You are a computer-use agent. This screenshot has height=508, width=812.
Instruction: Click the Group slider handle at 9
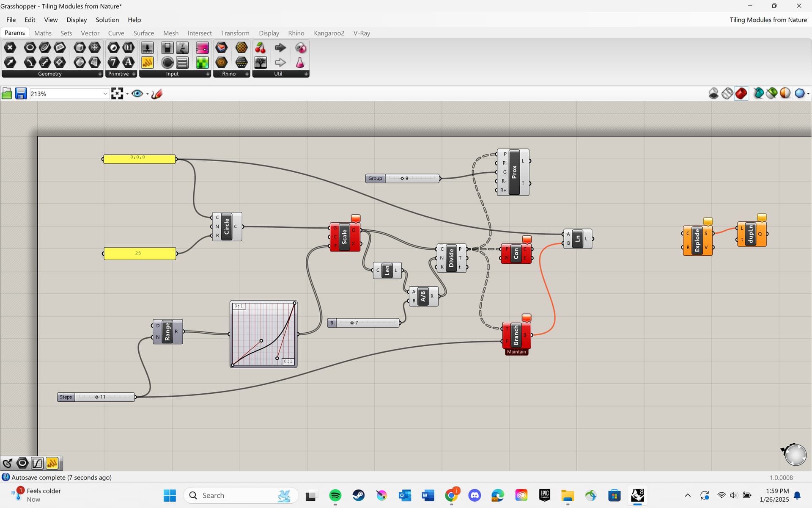click(x=402, y=178)
